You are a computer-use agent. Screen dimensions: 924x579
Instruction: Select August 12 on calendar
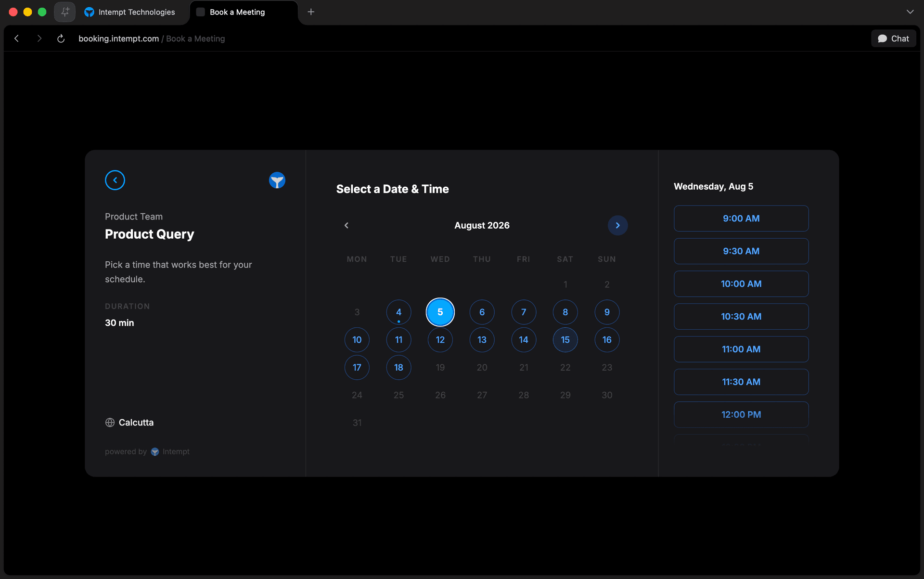[440, 340]
